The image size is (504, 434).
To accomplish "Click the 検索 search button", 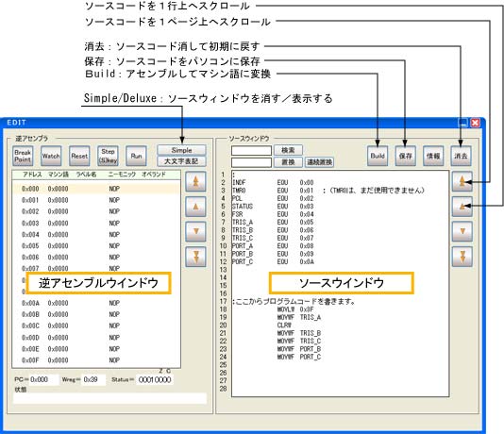I will click(x=288, y=150).
